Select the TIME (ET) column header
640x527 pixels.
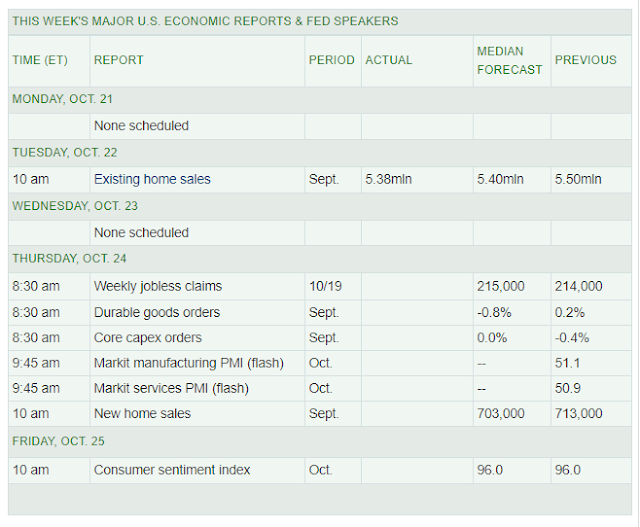click(40, 60)
